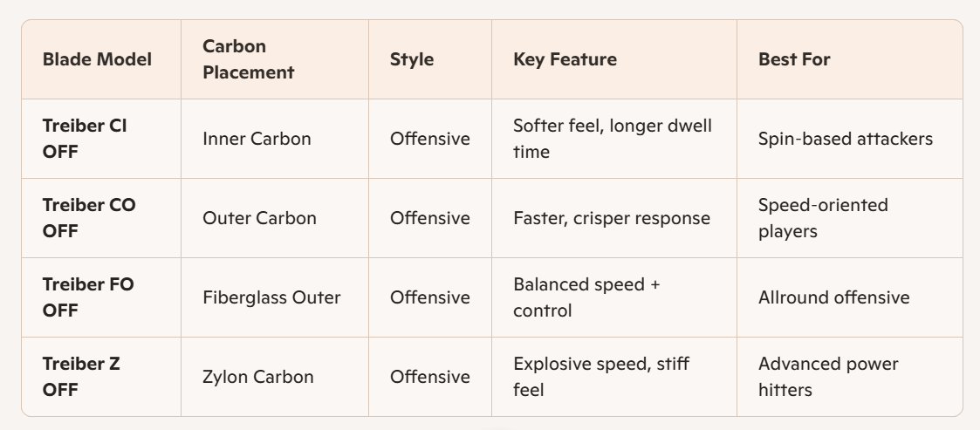Image resolution: width=980 pixels, height=430 pixels.
Task: Click the Zylon Carbon cell
Action: pyautogui.click(x=258, y=377)
